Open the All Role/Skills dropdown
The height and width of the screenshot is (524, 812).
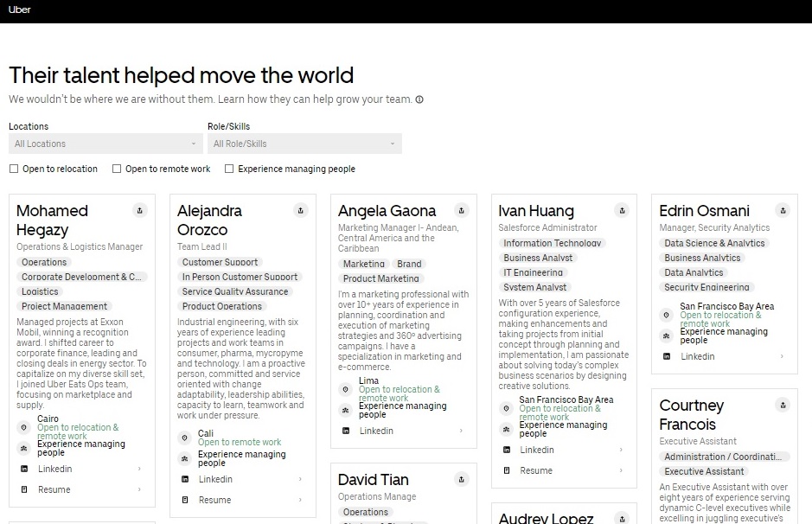tap(304, 144)
